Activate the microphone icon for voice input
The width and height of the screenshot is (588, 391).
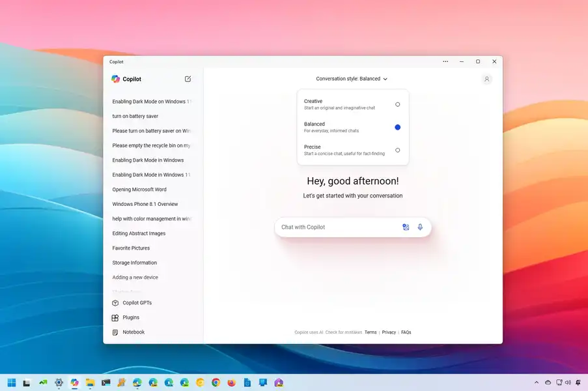420,227
